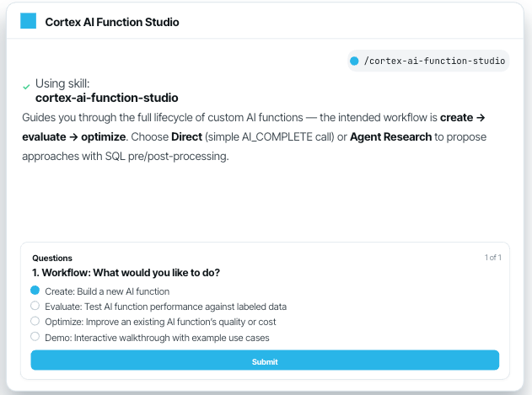The image size is (532, 395).
Task: Click the bold 'Direct' text in the description
Action: point(186,136)
